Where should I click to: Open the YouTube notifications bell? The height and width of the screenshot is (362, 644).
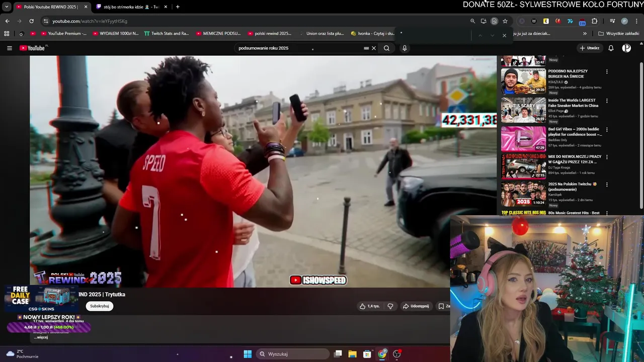pyautogui.click(x=611, y=48)
